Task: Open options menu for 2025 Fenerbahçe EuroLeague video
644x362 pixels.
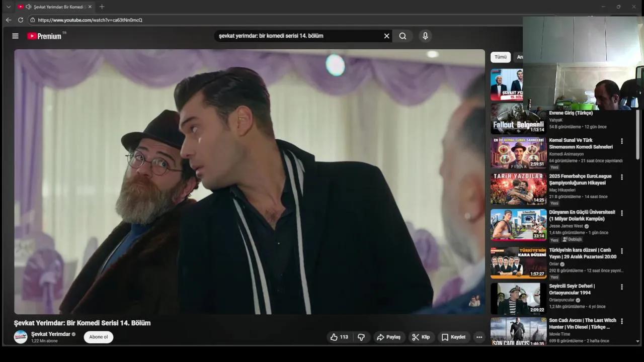Action: [x=622, y=177]
